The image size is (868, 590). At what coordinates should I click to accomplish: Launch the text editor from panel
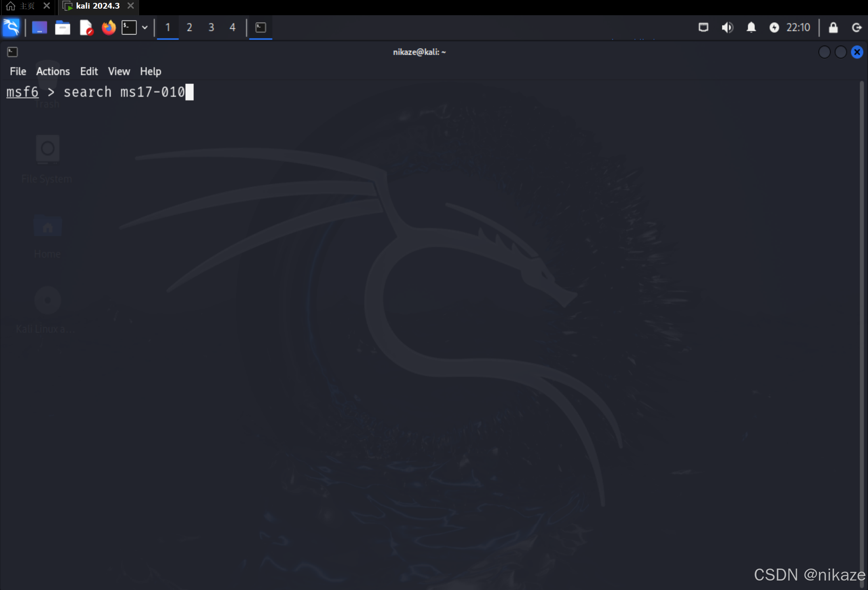point(86,28)
